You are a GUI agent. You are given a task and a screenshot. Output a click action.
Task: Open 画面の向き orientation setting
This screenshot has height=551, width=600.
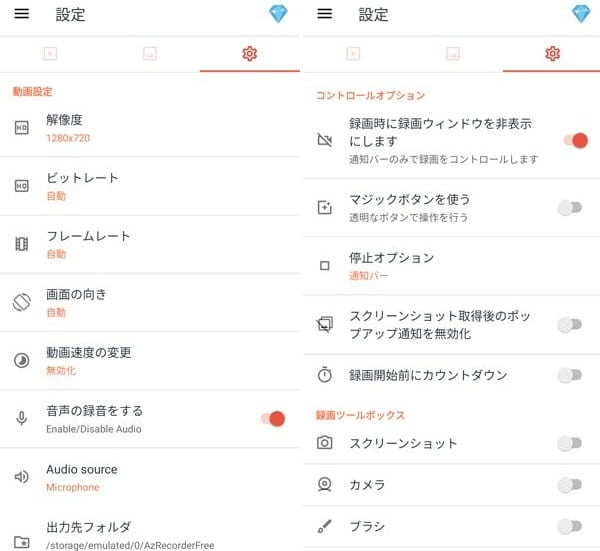click(150, 302)
